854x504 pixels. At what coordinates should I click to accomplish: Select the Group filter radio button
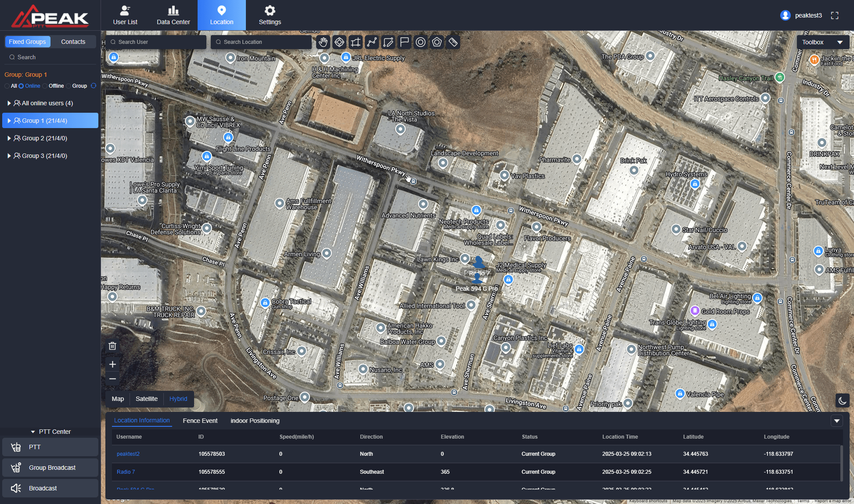point(69,86)
